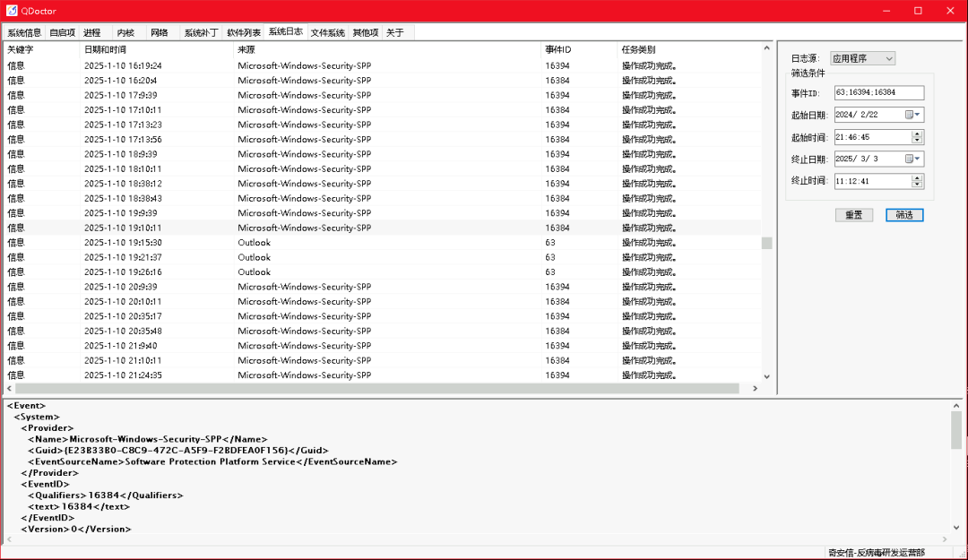Click the XML details pane scroll down arrow
Screen dimensions: 968x560
[x=956, y=528]
